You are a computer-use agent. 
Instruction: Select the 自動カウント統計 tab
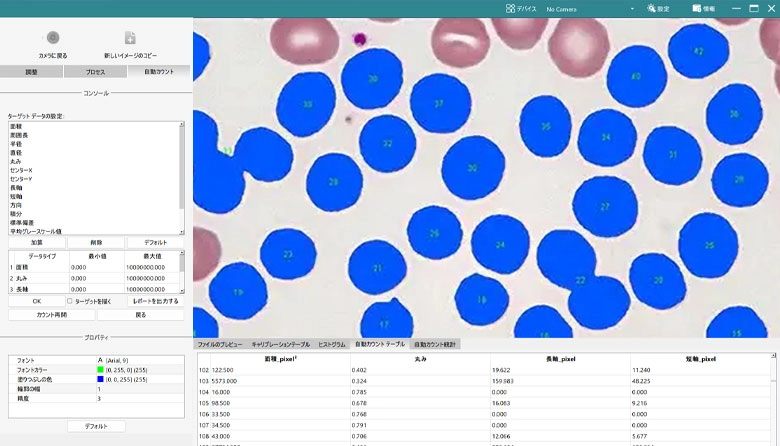coord(435,344)
